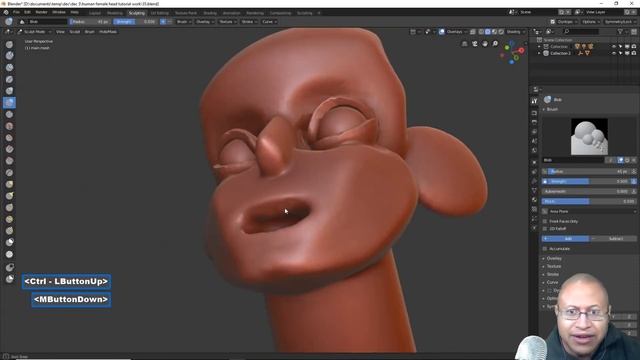The image size is (640, 360).
Task: Select the Clay Strips brush tool
Action: point(9,67)
